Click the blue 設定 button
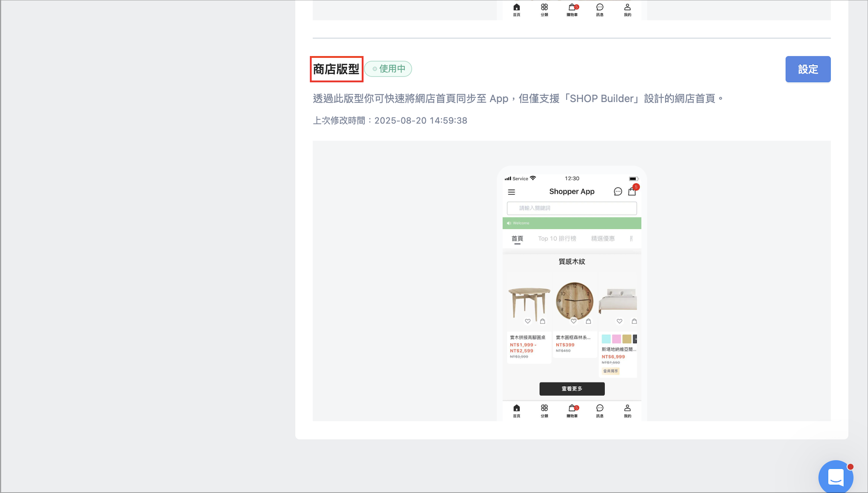This screenshot has height=493, width=868. click(808, 69)
